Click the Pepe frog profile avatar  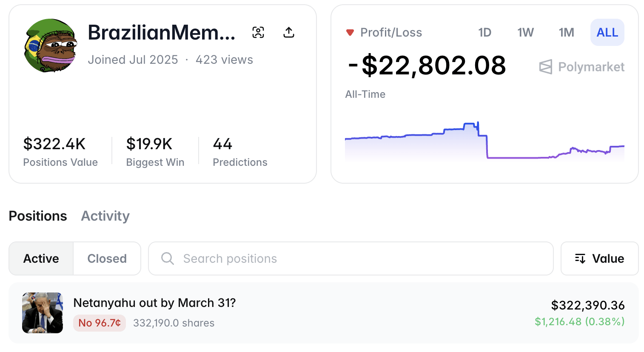coord(50,45)
